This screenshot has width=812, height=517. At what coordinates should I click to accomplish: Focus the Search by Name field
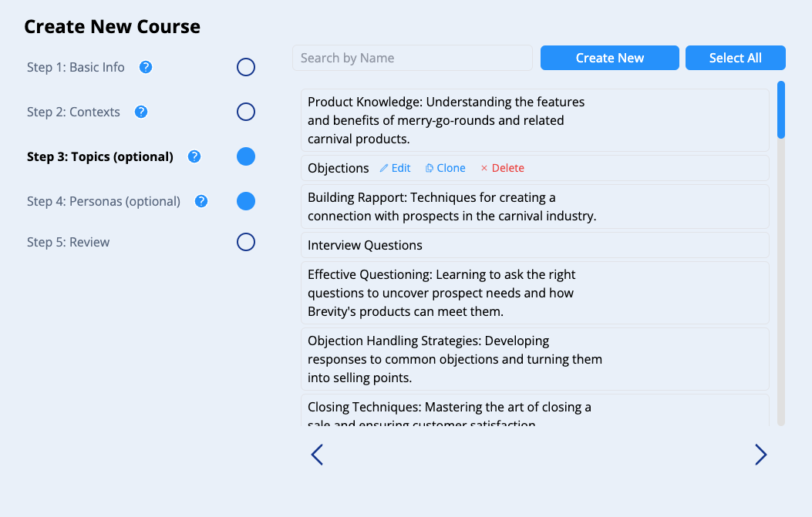[x=412, y=58]
